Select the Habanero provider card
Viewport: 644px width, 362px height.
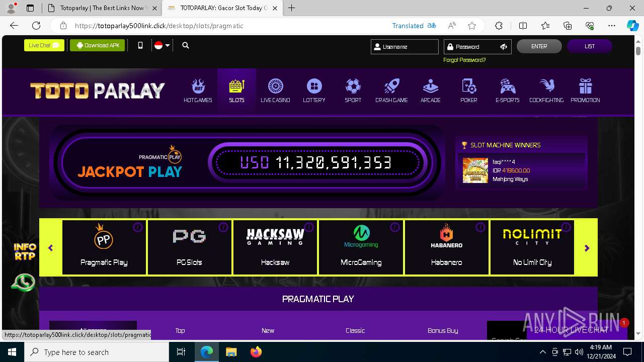click(446, 247)
